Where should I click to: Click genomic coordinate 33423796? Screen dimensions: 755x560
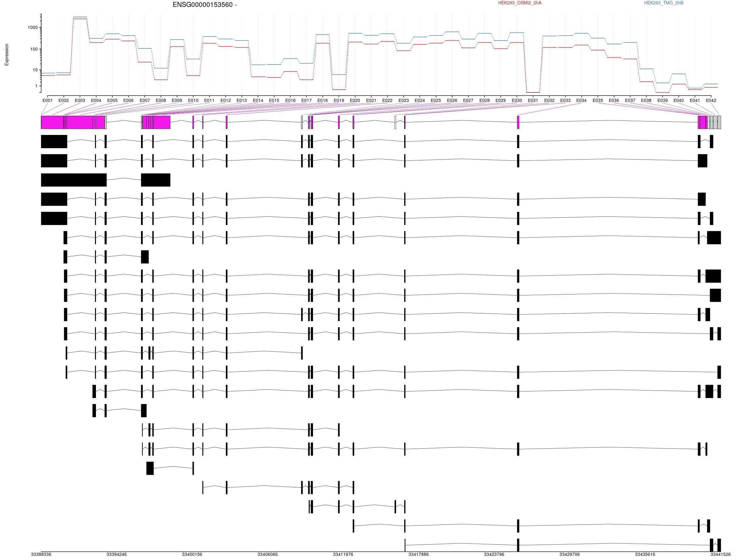494,555
